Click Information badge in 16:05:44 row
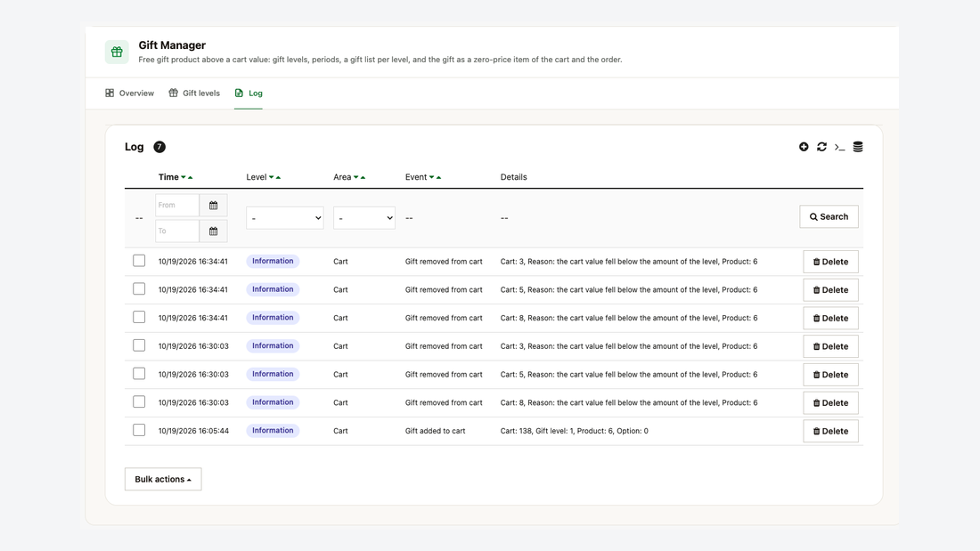This screenshot has width=980, height=551. [x=273, y=431]
